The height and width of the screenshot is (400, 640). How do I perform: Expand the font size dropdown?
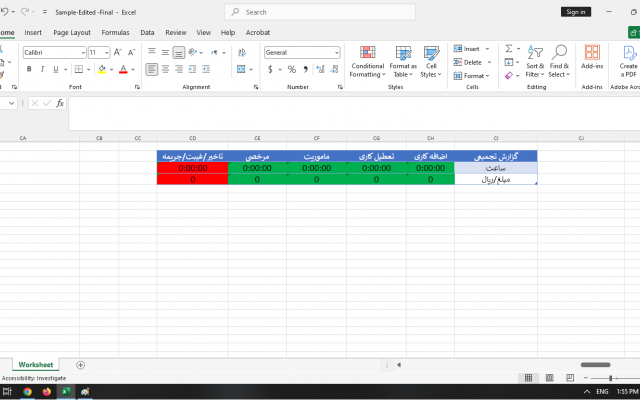point(107,52)
